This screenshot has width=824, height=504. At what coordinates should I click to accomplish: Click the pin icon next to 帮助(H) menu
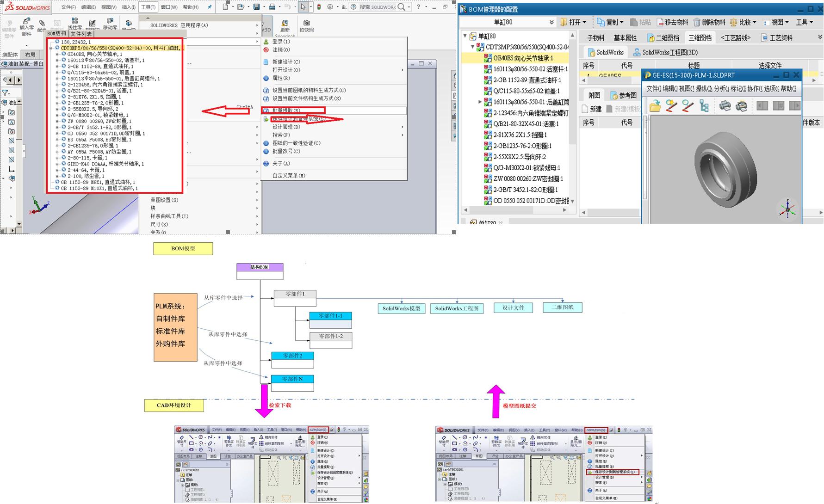coord(209,6)
